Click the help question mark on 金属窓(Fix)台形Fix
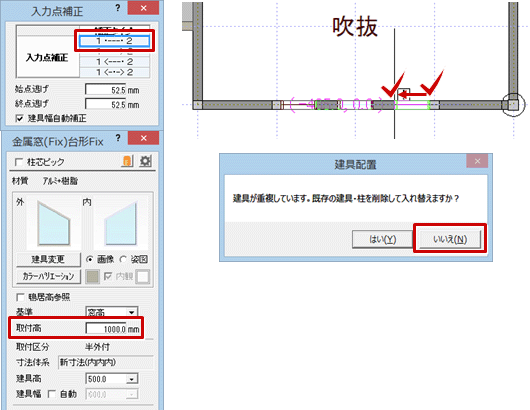This screenshot has height=410, width=530. [118, 138]
